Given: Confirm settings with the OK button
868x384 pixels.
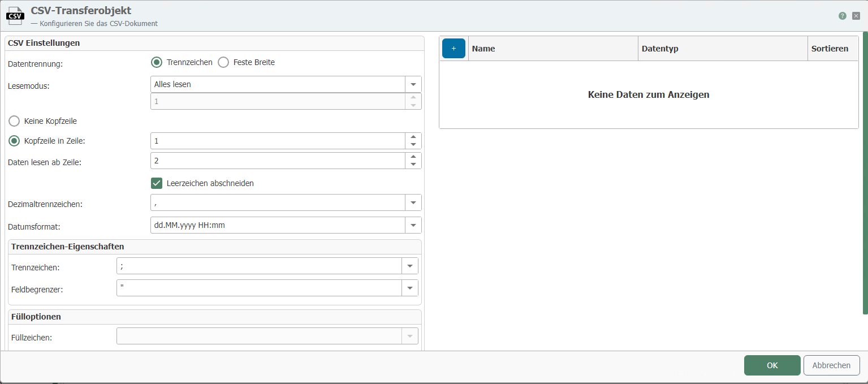Looking at the screenshot, I should (772, 365).
